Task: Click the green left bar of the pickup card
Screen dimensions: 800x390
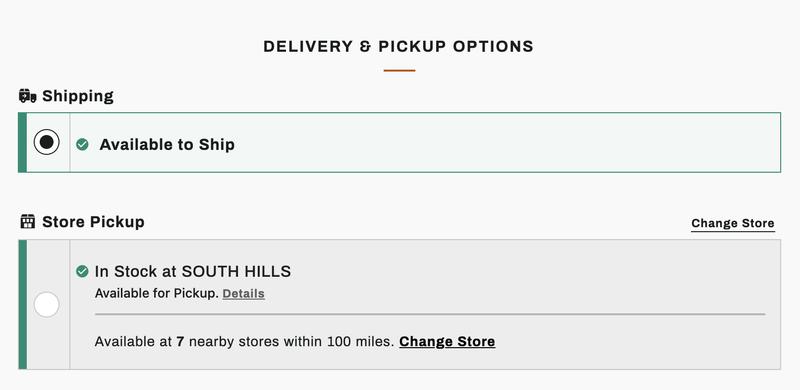Action: (22, 305)
